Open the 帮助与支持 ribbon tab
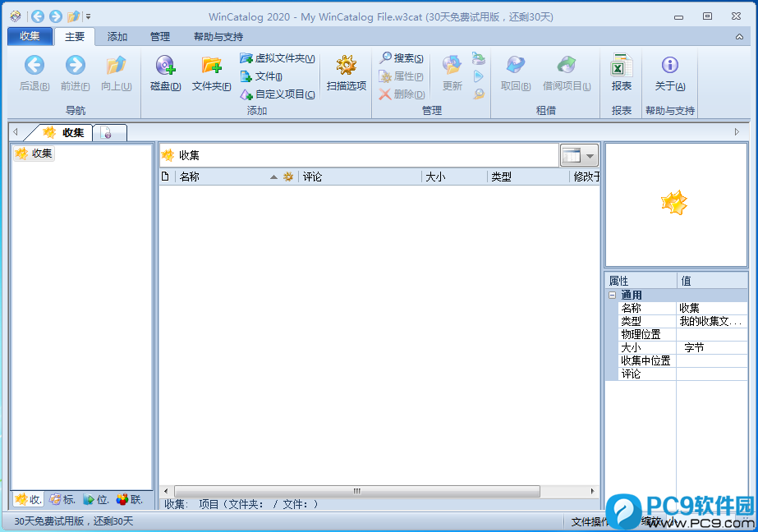The width and height of the screenshot is (758, 532). click(218, 37)
